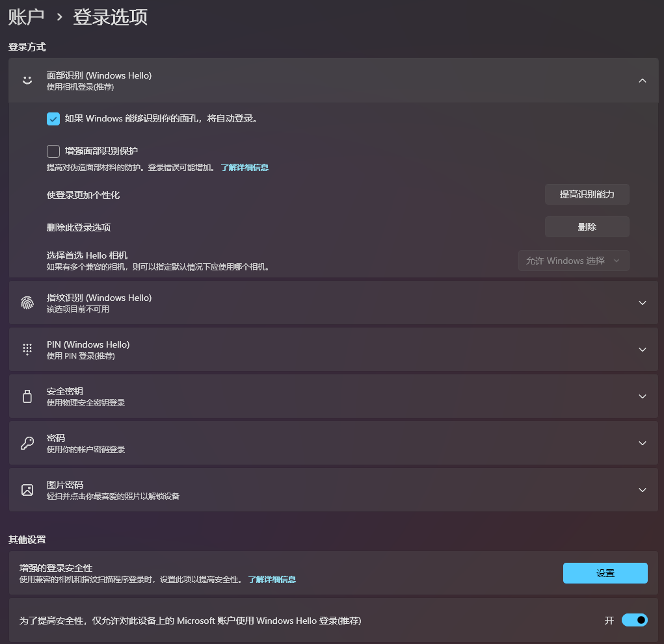Turn off Microsoft 账户 Windows Hello only toggle
664x644 pixels.
634,621
